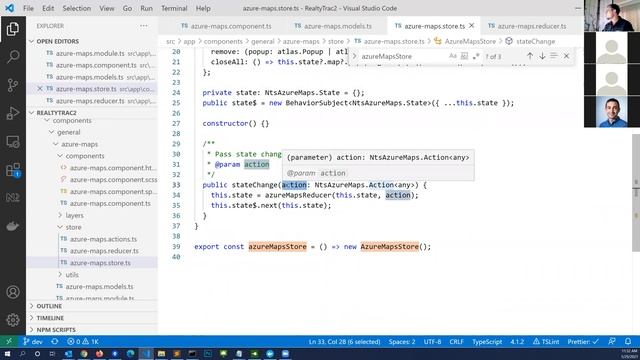Open the Remote Explorer view
This screenshot has width=640, height=360.
pos(13,142)
